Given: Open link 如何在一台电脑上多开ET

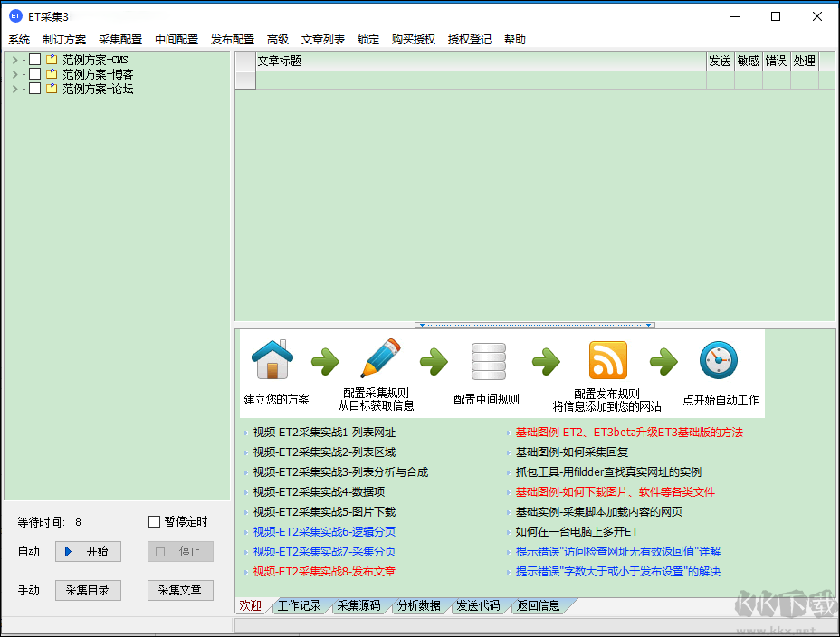Looking at the screenshot, I should (577, 531).
